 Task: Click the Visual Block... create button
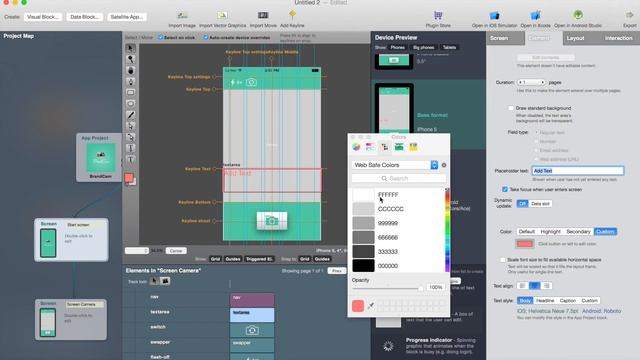point(43,17)
